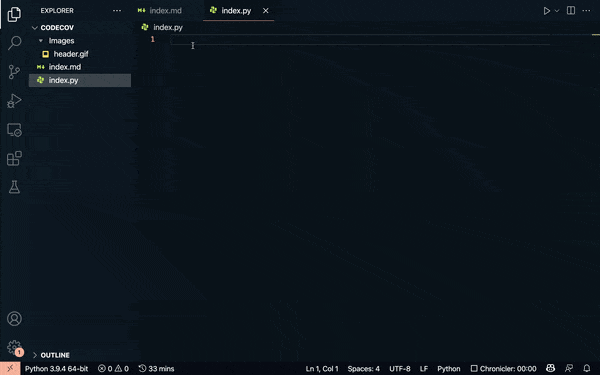600x375 pixels.
Task: Toggle the Chronicler recording indicator
Action: click(503, 368)
